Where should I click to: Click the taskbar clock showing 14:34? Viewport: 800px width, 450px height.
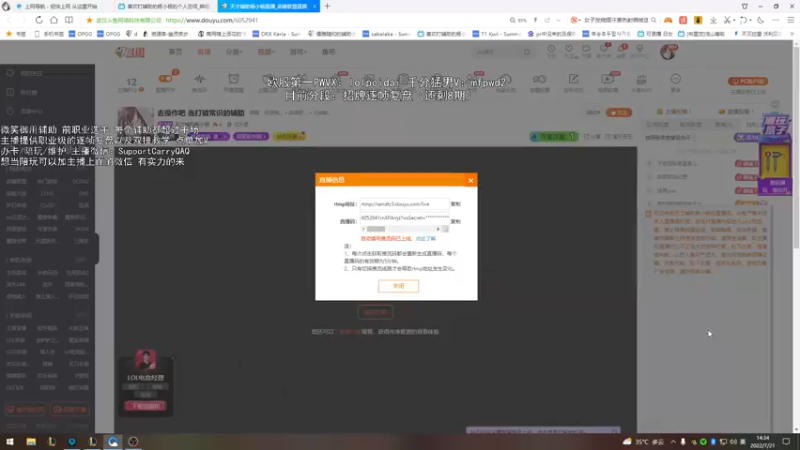(x=762, y=442)
